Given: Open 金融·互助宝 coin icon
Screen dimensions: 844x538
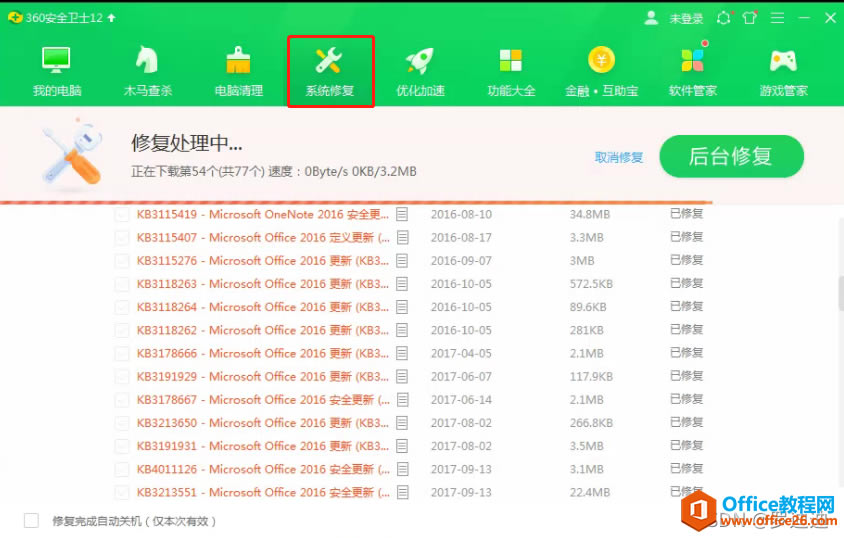Looking at the screenshot, I should [x=601, y=60].
